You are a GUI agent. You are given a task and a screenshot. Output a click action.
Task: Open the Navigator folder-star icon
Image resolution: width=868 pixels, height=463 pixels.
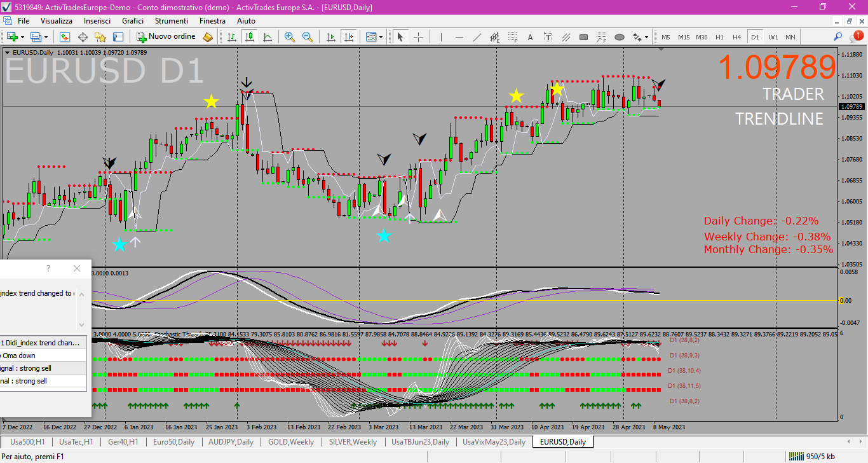coord(100,37)
